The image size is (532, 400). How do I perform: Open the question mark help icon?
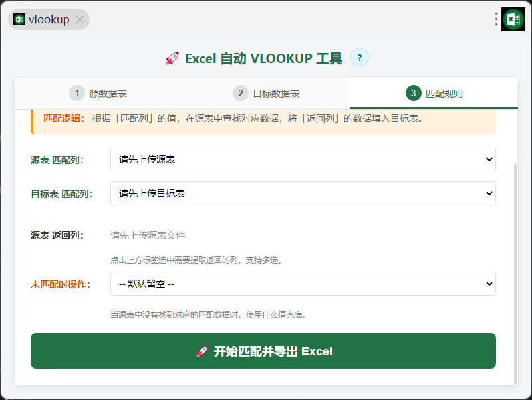(x=359, y=58)
